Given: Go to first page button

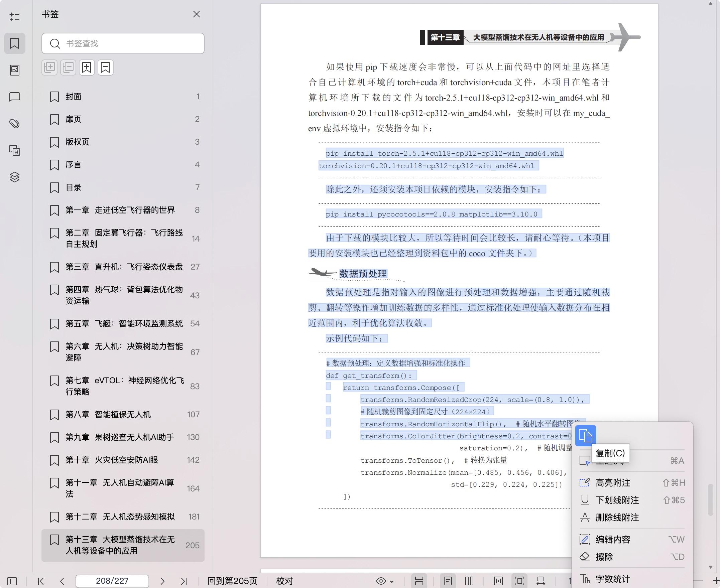Looking at the screenshot, I should pyautogui.click(x=41, y=581).
